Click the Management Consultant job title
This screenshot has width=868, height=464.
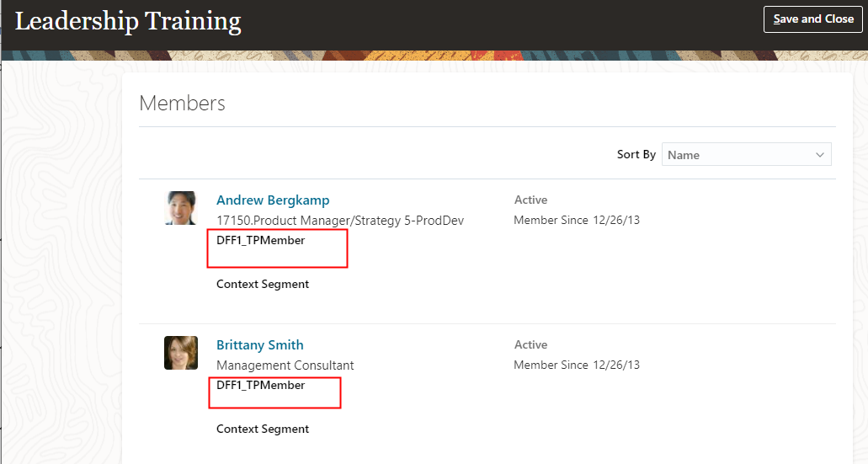click(285, 365)
